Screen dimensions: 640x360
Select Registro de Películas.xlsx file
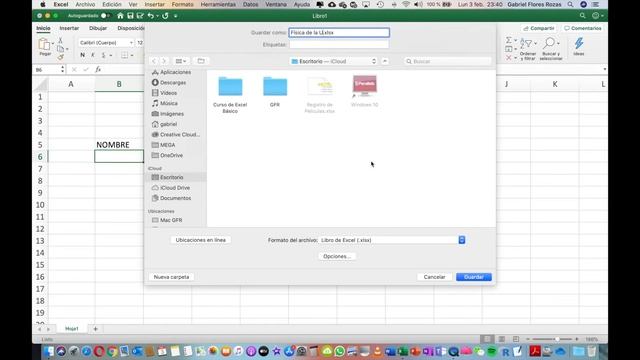(x=320, y=94)
